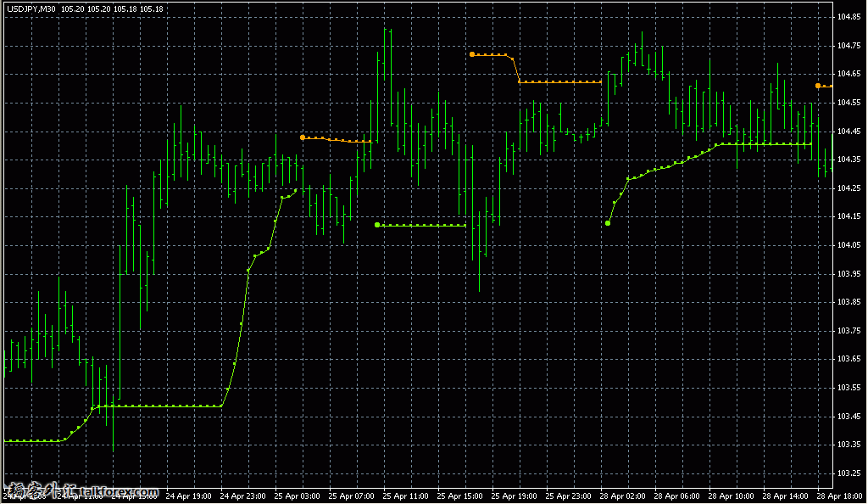Image resolution: width=868 pixels, height=504 pixels.
Task: Select the 103.65 price axis label
Action: pos(849,359)
